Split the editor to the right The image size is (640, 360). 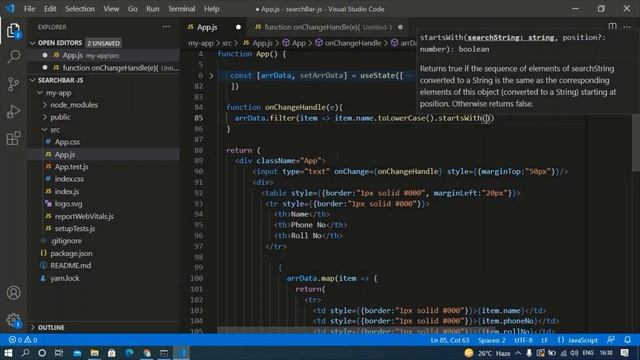(x=612, y=27)
